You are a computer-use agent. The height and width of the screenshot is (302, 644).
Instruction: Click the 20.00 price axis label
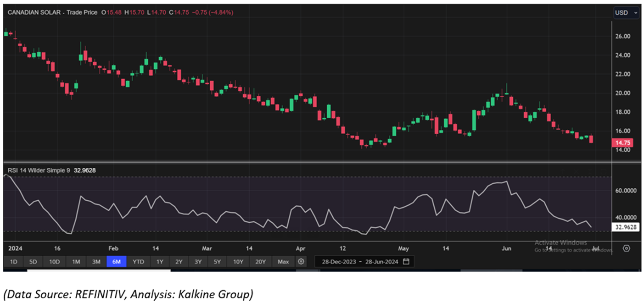(x=624, y=93)
